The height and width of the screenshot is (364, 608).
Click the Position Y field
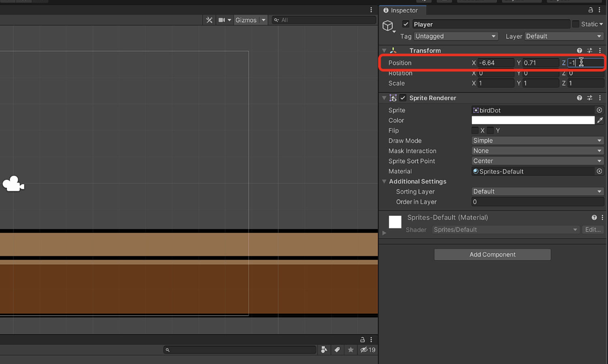click(x=541, y=63)
